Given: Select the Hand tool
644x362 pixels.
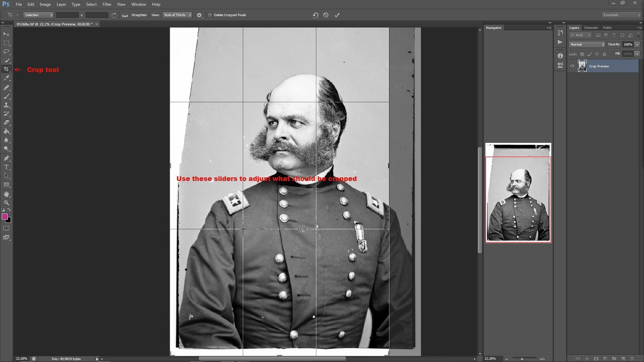Looking at the screenshot, I should pos(6,194).
